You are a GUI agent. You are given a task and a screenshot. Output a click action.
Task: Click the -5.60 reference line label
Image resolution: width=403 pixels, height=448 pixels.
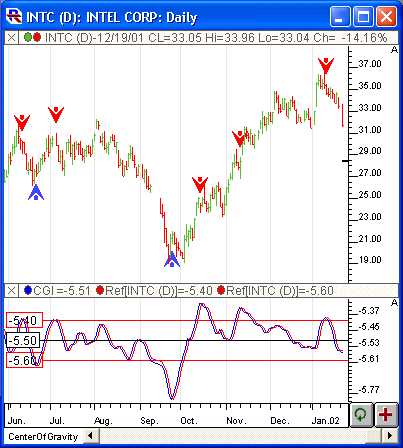click(x=24, y=361)
